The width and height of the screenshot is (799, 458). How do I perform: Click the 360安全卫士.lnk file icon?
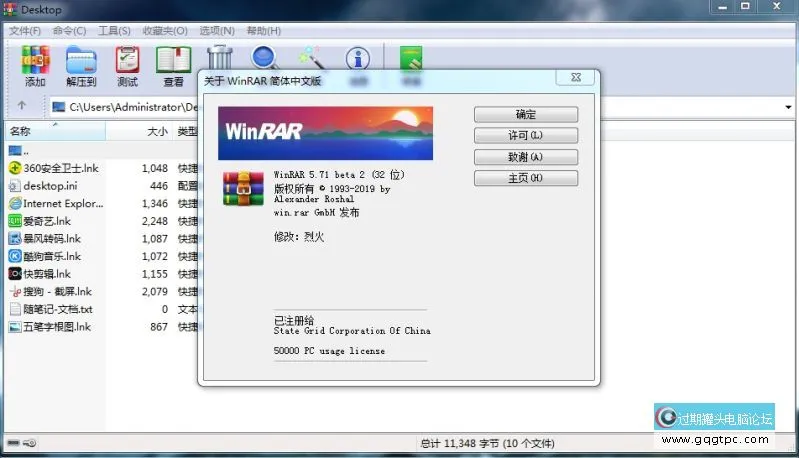(x=15, y=168)
